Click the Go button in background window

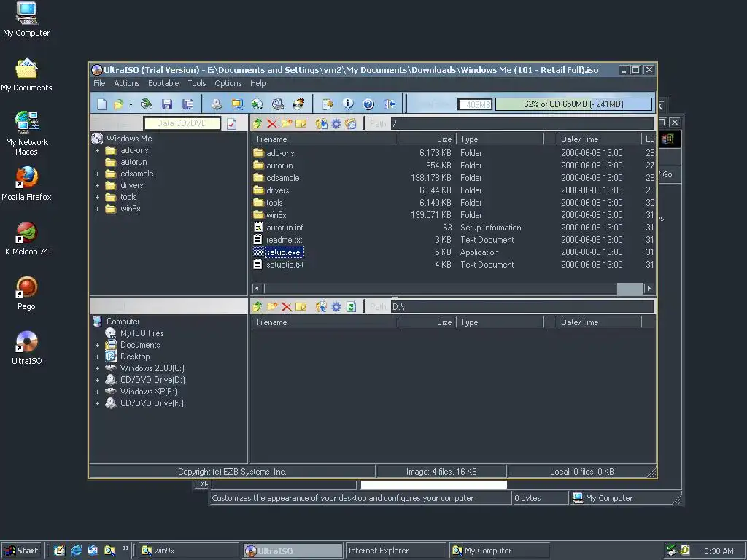coord(667,175)
